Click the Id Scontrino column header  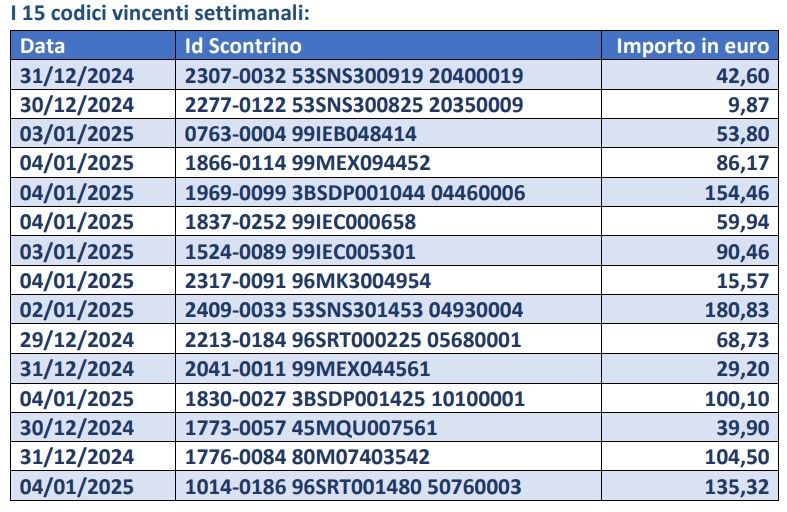coord(388,46)
